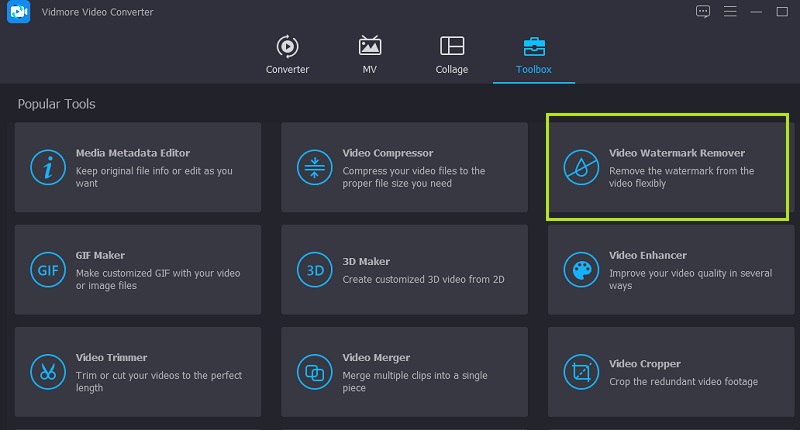This screenshot has height=430, width=800.
Task: Select the Video Compressor icon
Action: (314, 168)
